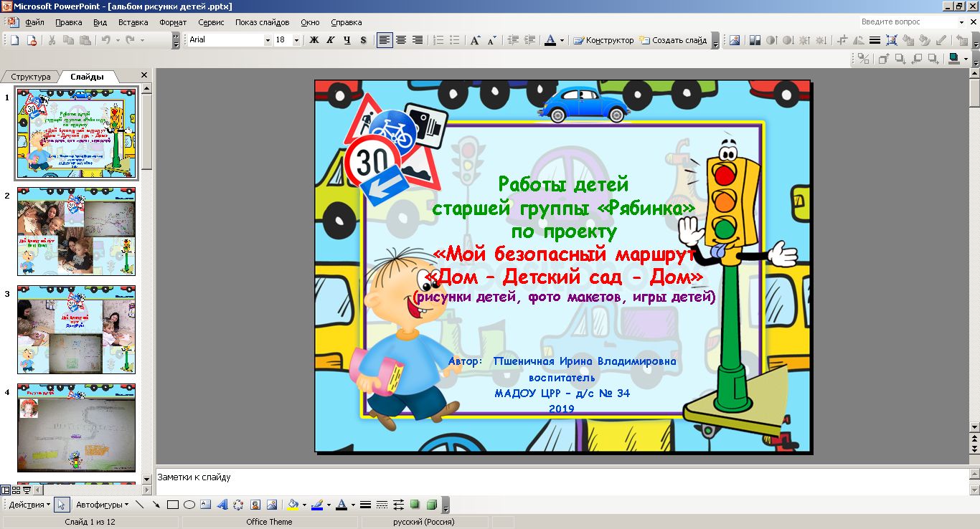Redo the last undone action
The width and height of the screenshot is (980, 529).
point(130,40)
